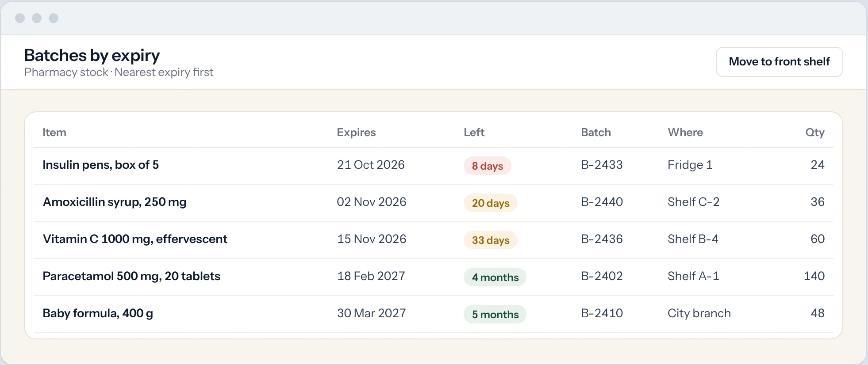Click quantity 60 for Vitamin C
Viewport: 868px width, 365px height.
pos(818,239)
